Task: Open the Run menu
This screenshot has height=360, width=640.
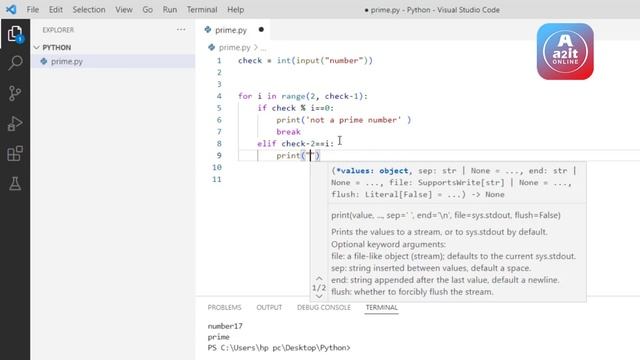Action: pyautogui.click(x=170, y=9)
